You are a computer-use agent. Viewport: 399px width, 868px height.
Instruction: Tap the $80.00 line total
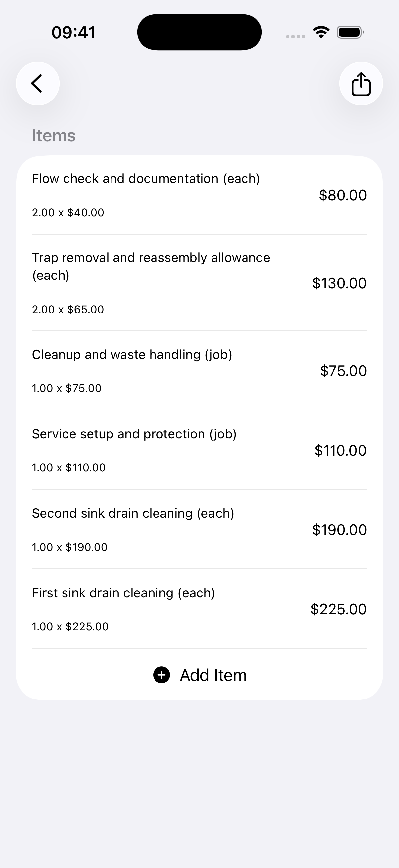click(343, 195)
